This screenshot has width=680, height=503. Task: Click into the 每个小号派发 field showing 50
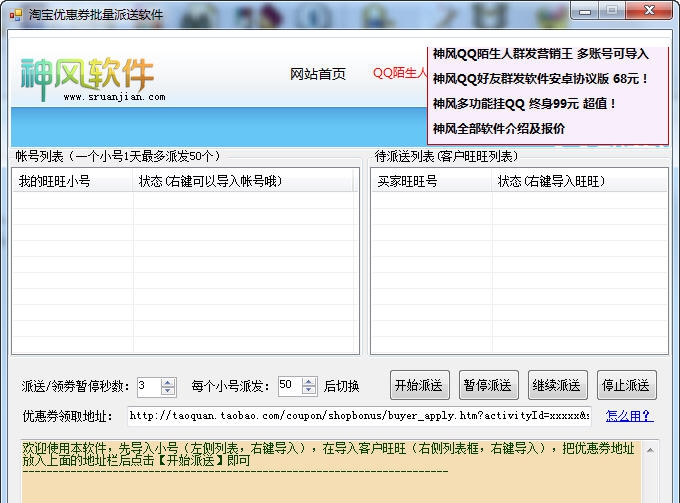tap(290, 386)
